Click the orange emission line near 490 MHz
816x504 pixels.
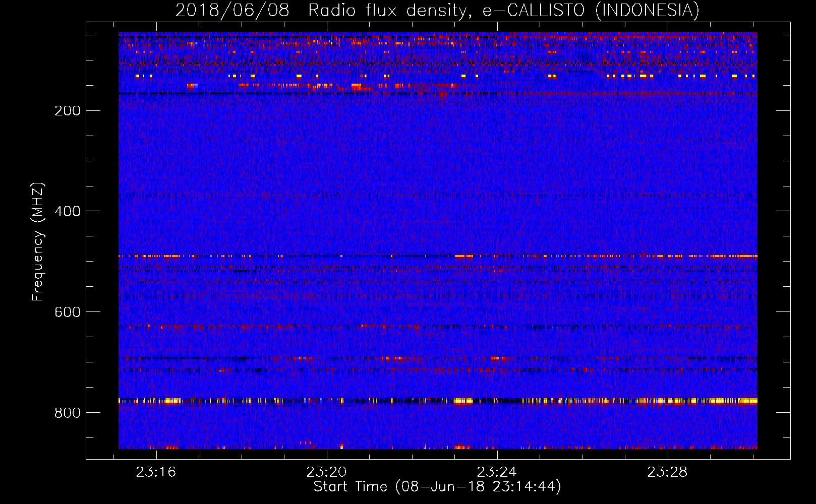coord(438,256)
